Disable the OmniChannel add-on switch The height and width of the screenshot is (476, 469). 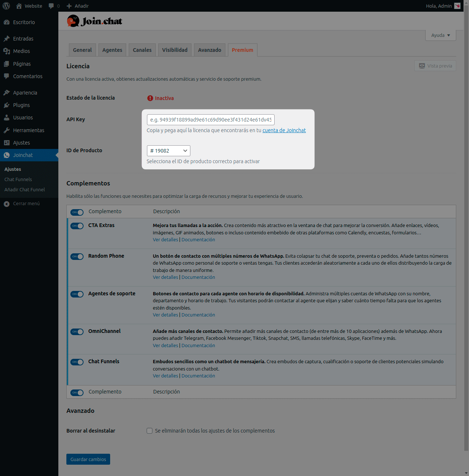[77, 332]
